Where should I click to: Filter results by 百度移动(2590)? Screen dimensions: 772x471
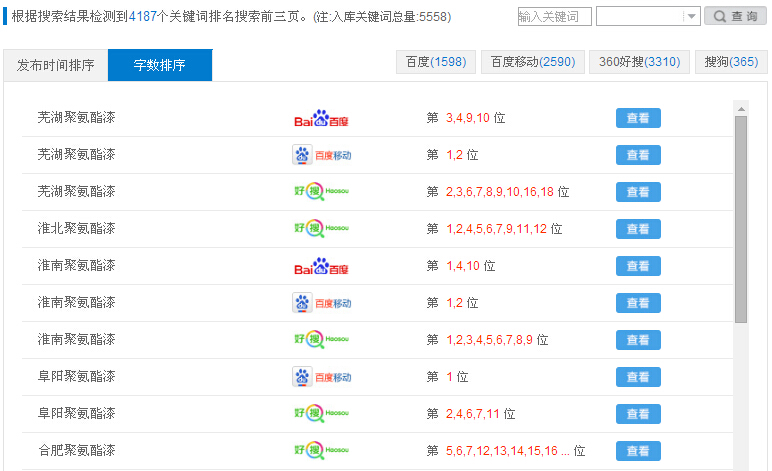(x=533, y=62)
